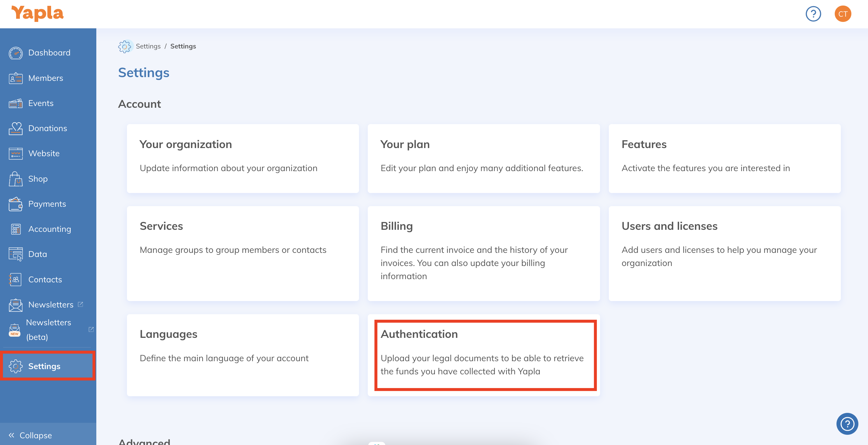Open the Website menu item
This screenshot has width=868, height=445.
click(x=44, y=153)
